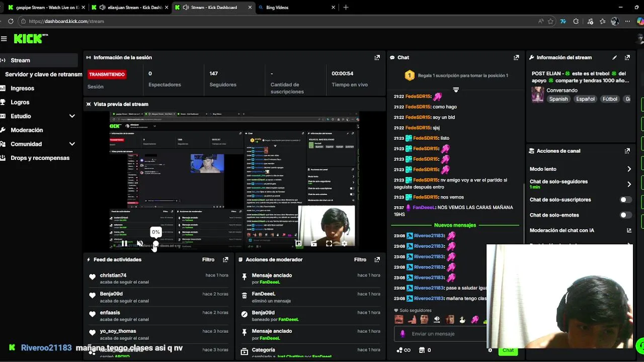Select Stream in the sidebar
This screenshot has height=362, width=644.
[x=39, y=60]
